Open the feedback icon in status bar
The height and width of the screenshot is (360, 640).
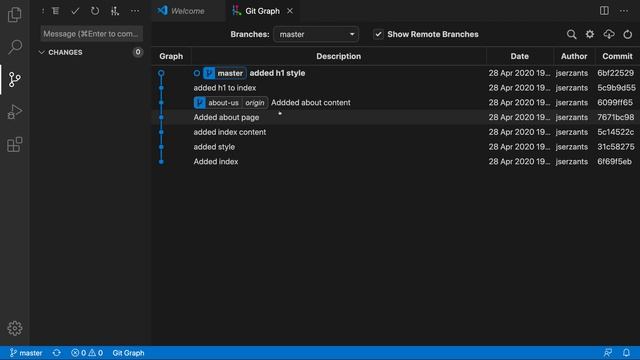coord(607,353)
